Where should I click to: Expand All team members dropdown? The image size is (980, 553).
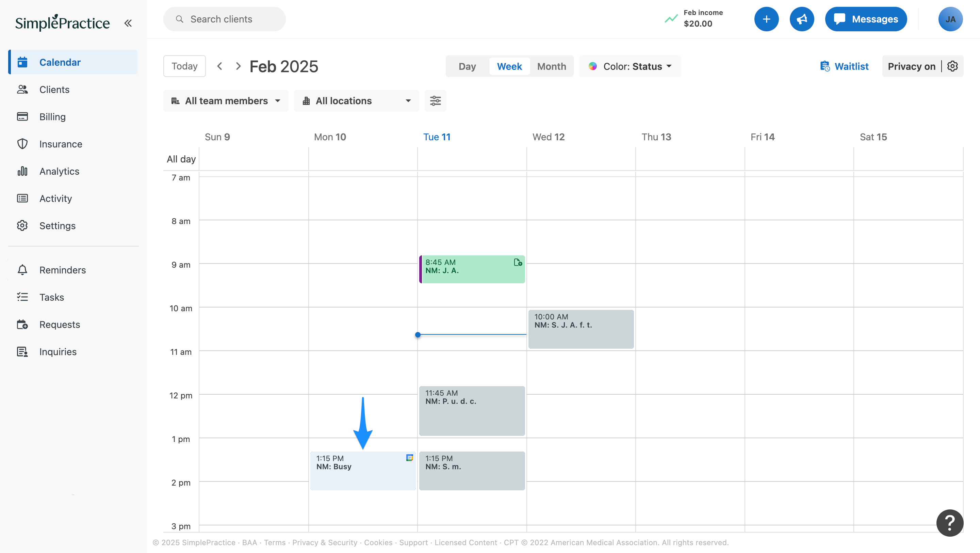(x=226, y=101)
